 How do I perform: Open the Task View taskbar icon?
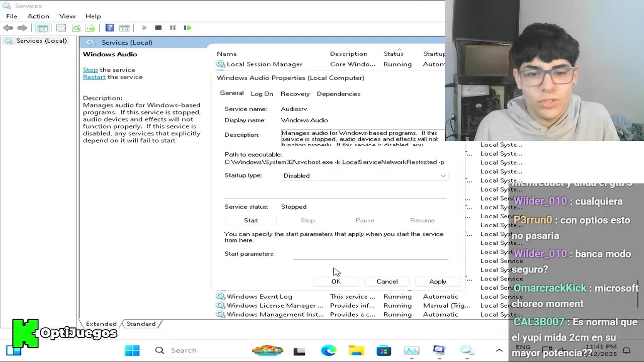(x=299, y=350)
